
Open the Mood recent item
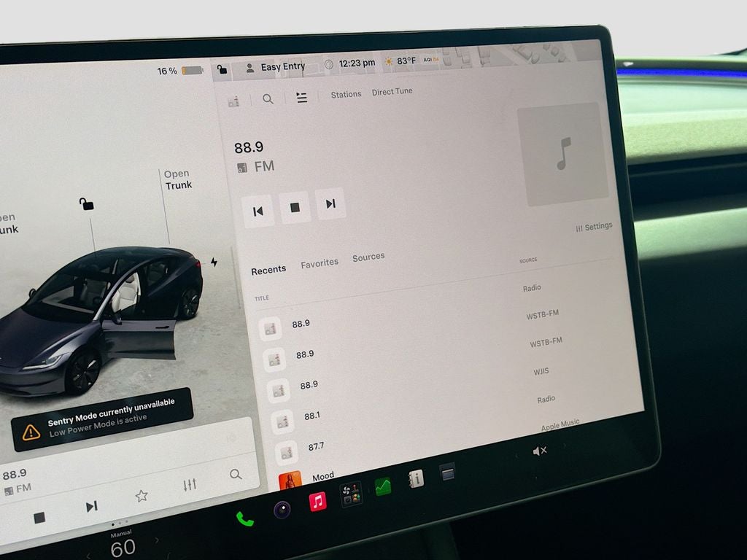coord(323,476)
